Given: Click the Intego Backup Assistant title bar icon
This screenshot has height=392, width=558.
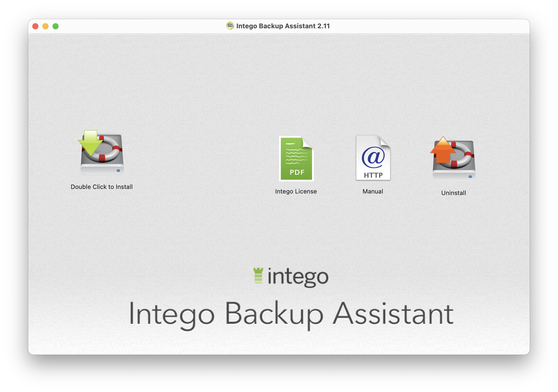Looking at the screenshot, I should (230, 26).
